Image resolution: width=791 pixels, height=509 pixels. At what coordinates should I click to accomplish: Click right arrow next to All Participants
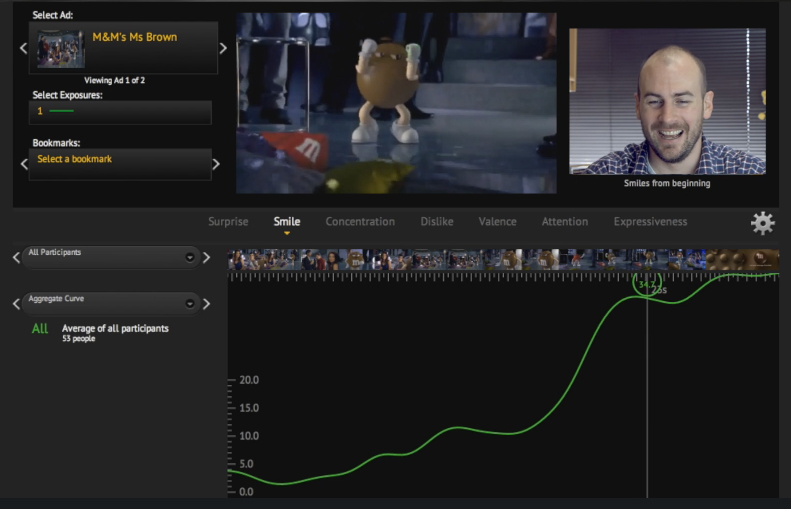coord(207,258)
